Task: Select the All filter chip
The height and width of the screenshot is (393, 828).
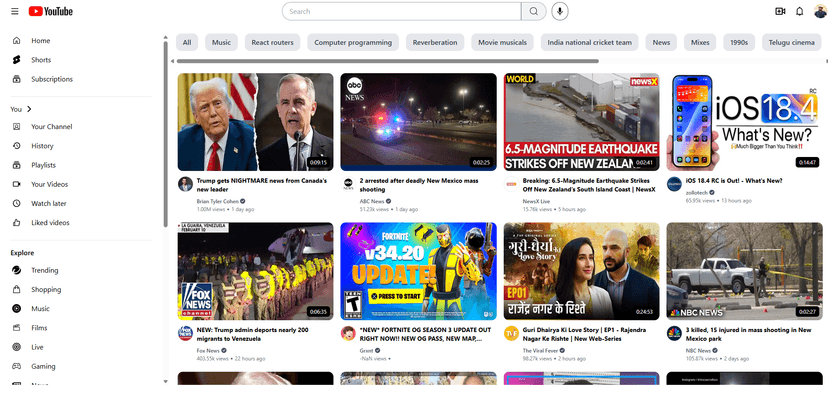Action: (x=187, y=42)
